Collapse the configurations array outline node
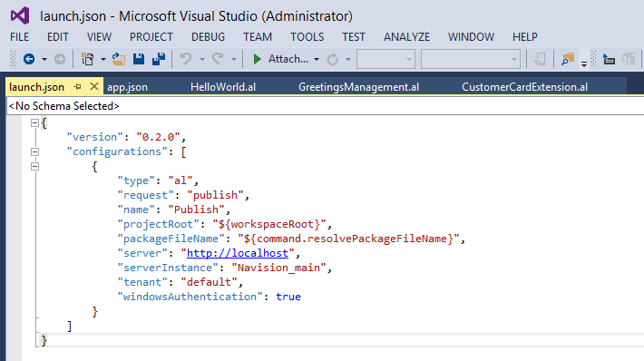 (34, 152)
